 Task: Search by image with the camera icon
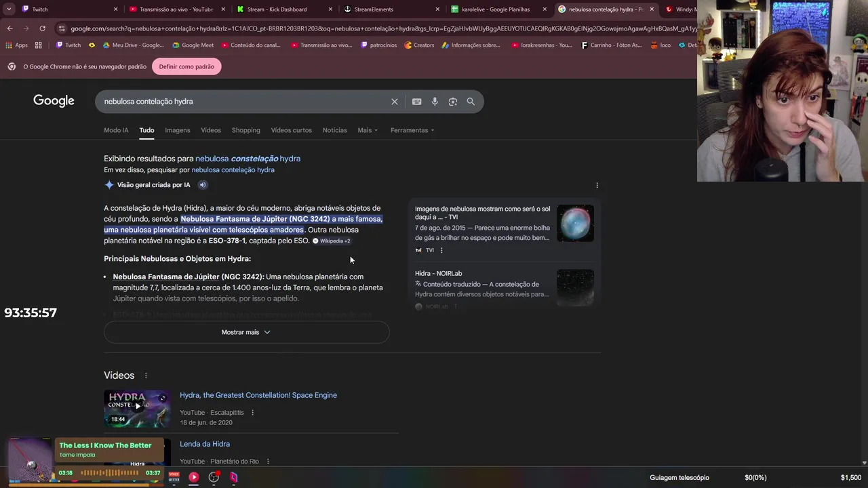point(453,102)
